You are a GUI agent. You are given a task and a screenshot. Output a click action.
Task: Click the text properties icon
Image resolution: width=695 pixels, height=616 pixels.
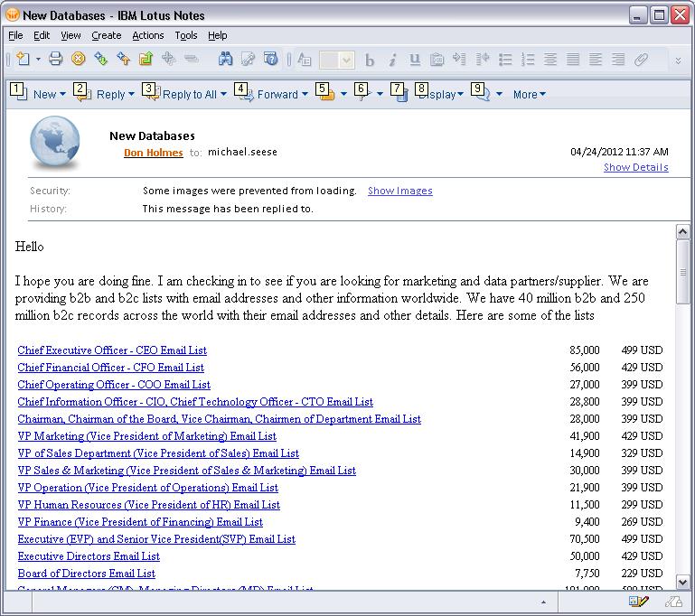tap(304, 59)
